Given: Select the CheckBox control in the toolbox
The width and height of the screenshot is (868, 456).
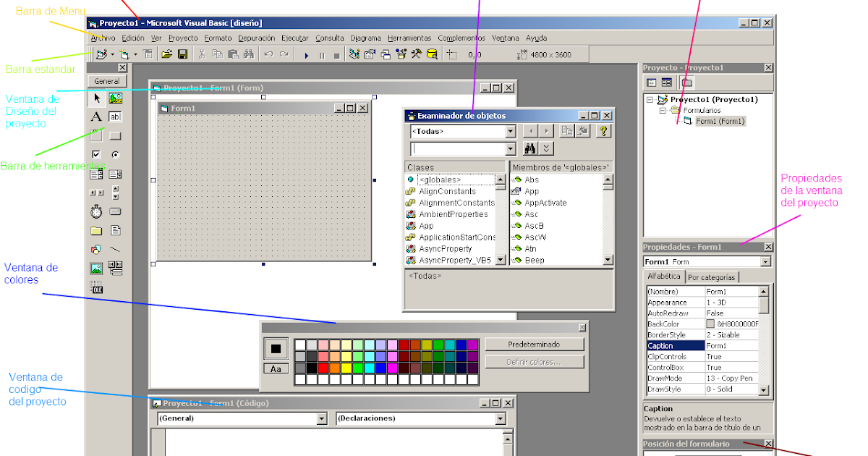Looking at the screenshot, I should 95,153.
